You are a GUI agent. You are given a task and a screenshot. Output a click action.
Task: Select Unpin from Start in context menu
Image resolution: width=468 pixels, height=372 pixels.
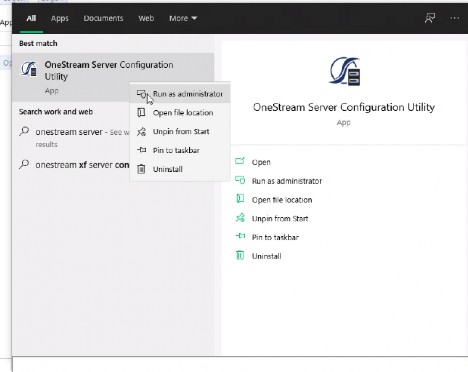(180, 132)
